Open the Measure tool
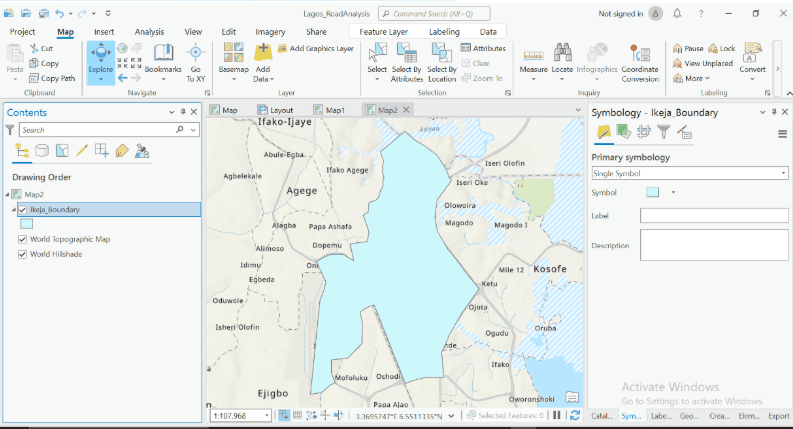793x429 pixels. 533,56
